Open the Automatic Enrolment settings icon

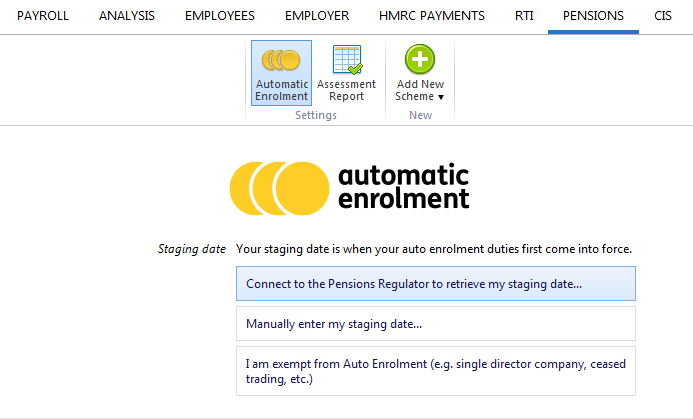click(281, 73)
